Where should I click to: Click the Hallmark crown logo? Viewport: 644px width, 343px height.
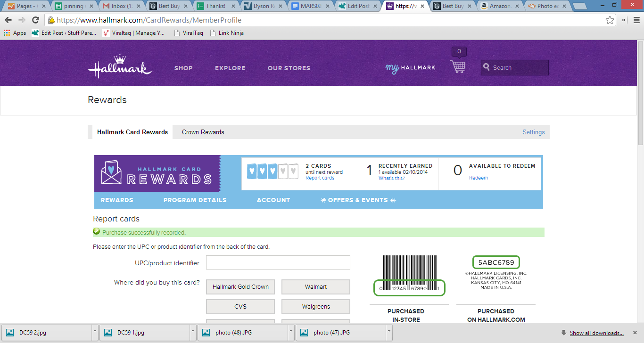click(x=120, y=67)
